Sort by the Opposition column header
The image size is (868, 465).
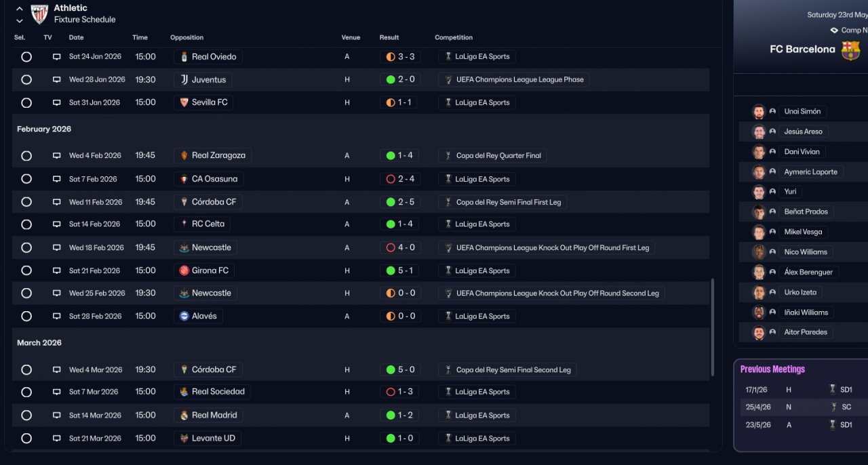[186, 37]
